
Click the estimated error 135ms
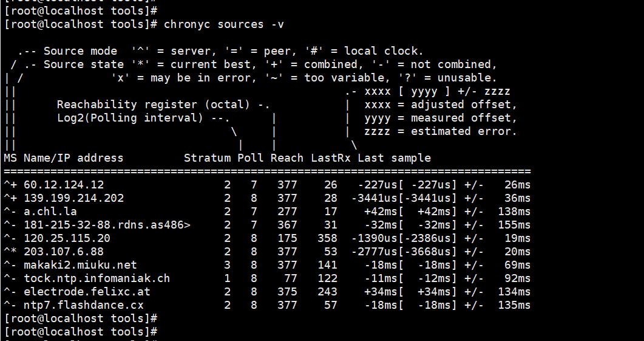[514, 305]
